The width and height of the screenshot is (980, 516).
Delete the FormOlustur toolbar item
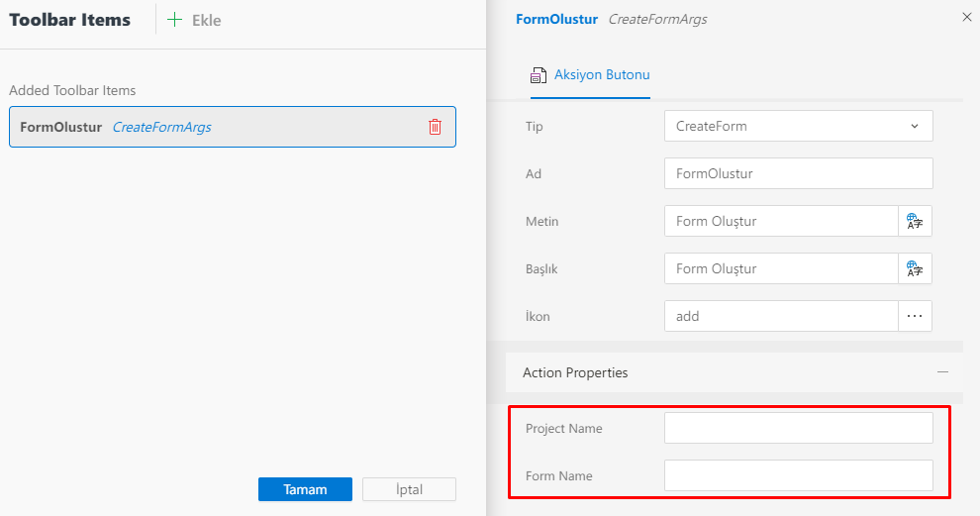435,127
